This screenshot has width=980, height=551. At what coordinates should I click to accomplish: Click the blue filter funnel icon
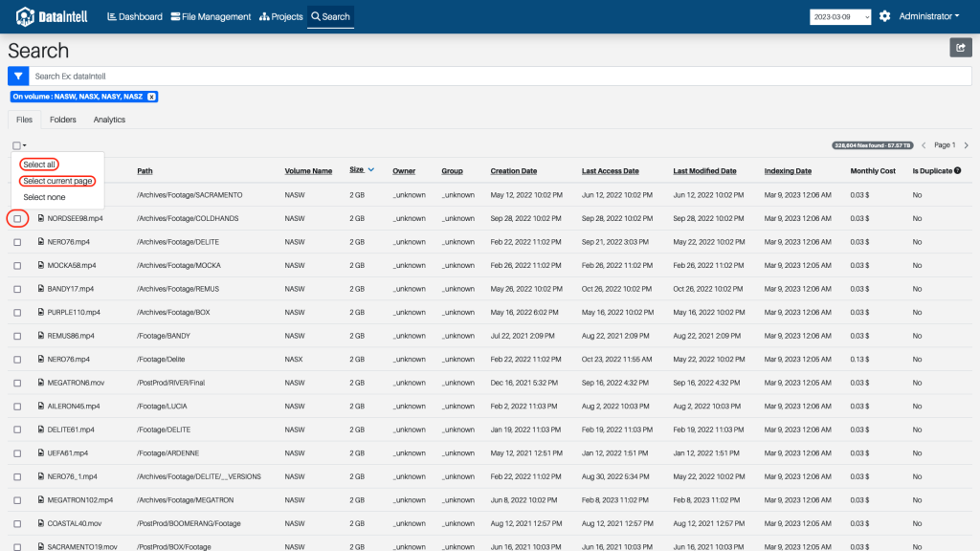pos(18,77)
